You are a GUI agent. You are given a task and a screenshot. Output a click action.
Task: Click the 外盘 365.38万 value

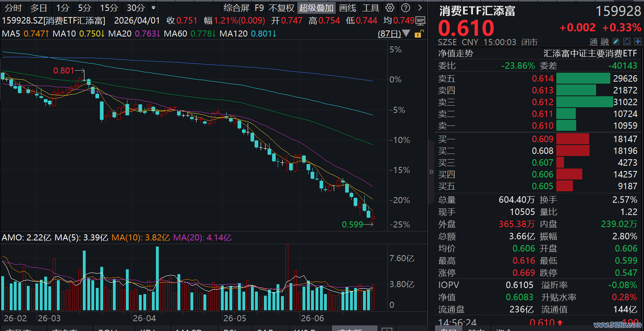[x=517, y=224]
